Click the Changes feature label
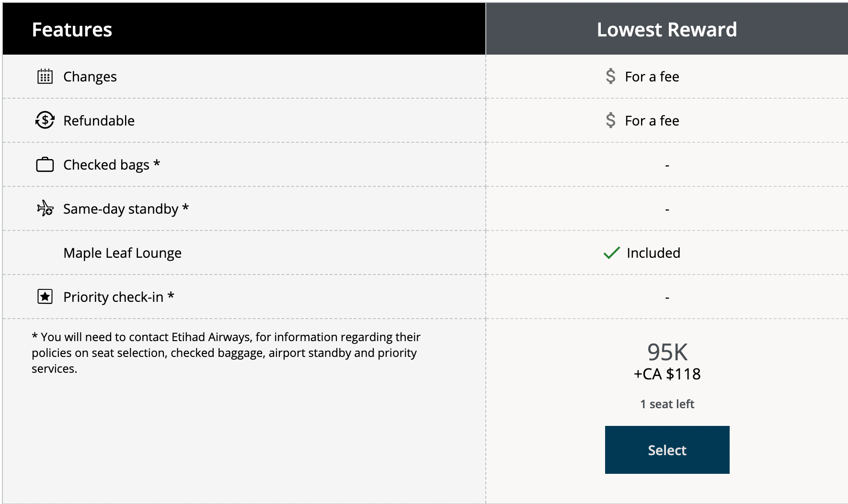 click(90, 77)
